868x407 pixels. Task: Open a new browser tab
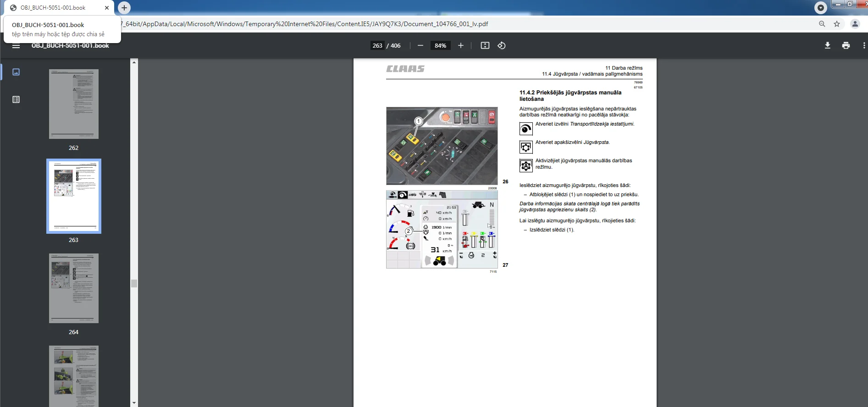(124, 8)
